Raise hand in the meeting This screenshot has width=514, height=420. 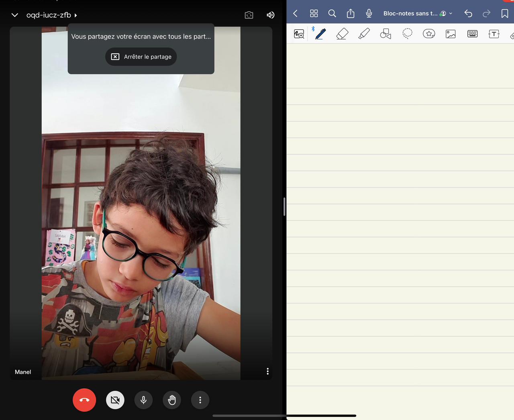pyautogui.click(x=172, y=400)
